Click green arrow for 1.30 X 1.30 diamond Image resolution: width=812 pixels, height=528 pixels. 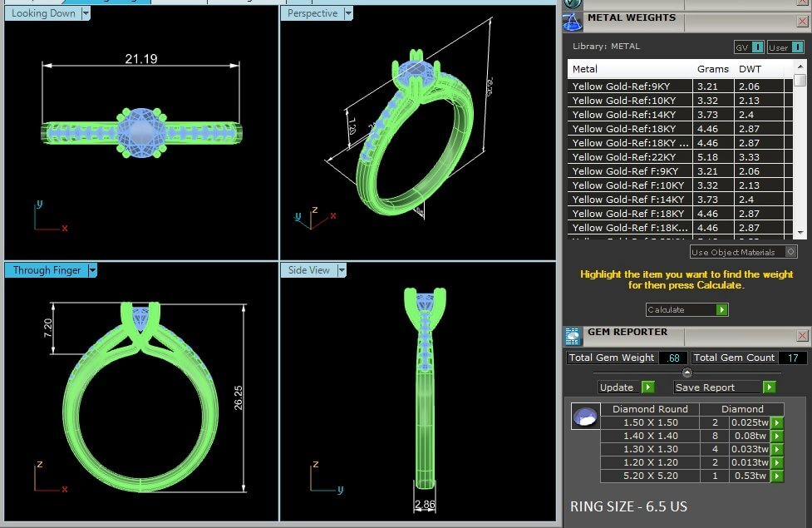777,450
